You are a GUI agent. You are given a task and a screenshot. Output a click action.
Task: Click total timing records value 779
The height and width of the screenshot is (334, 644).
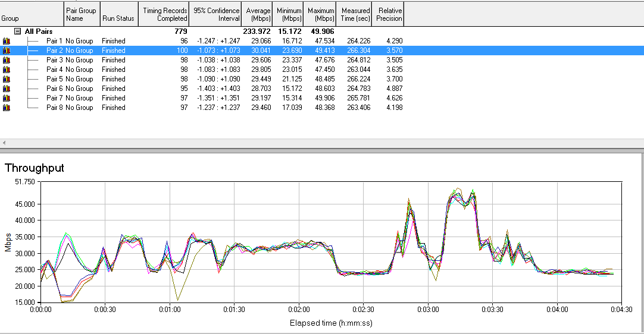(x=181, y=31)
